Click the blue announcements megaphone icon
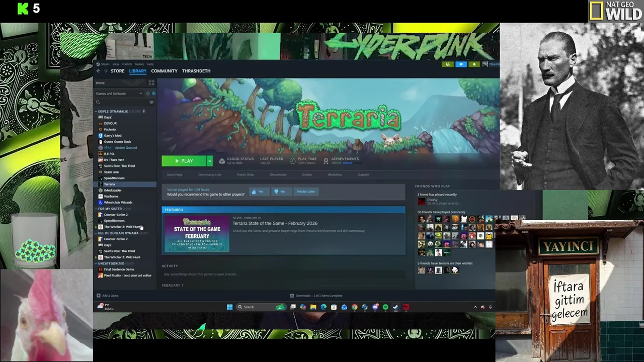This screenshot has width=644, height=362. coord(461,64)
